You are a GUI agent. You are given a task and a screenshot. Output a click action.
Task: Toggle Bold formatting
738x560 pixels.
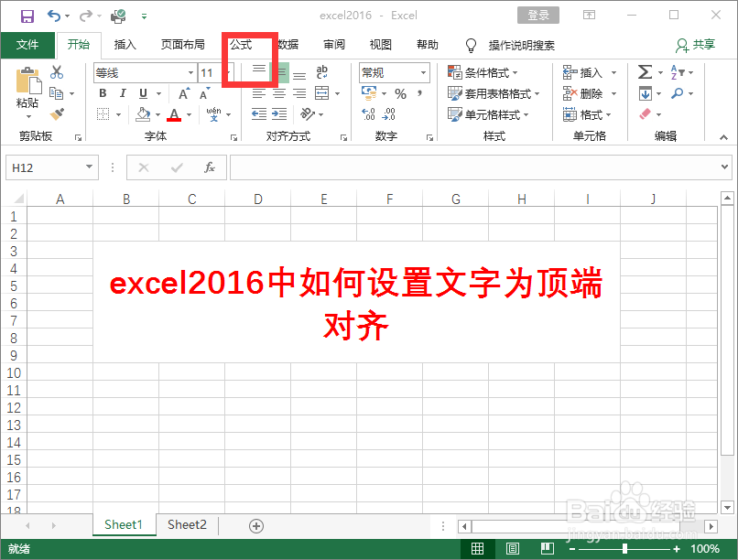(103, 93)
